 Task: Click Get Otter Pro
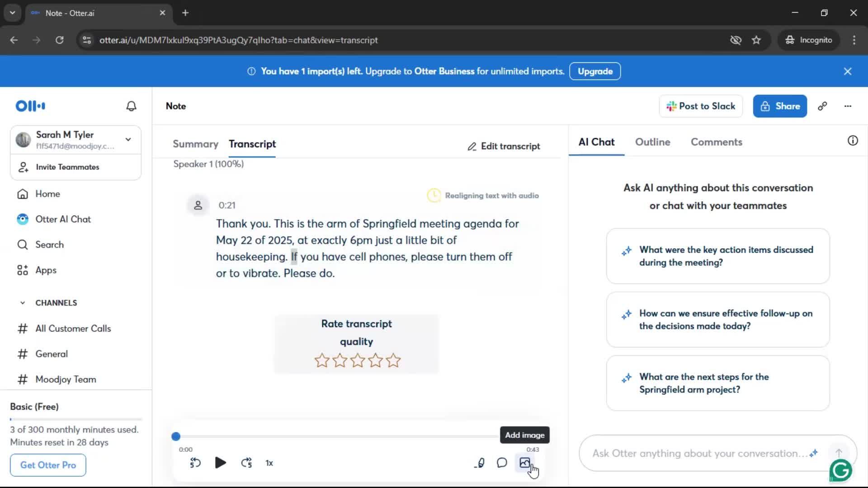(x=48, y=465)
